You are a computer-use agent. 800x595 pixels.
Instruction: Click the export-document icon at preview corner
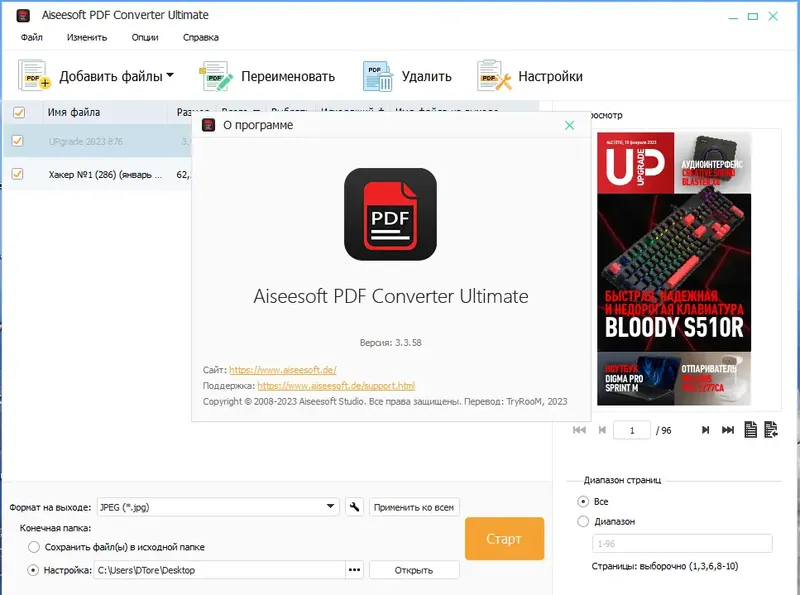point(770,430)
